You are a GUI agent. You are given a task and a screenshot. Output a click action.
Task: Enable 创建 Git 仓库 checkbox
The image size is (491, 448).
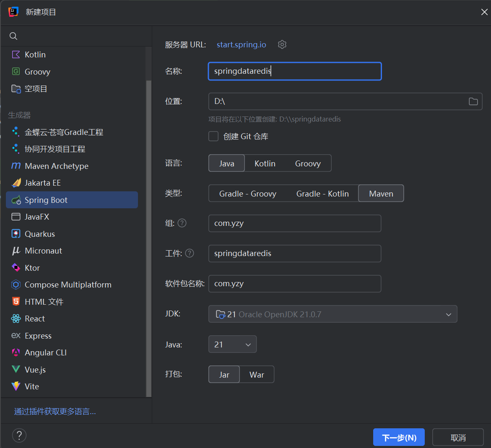(213, 136)
